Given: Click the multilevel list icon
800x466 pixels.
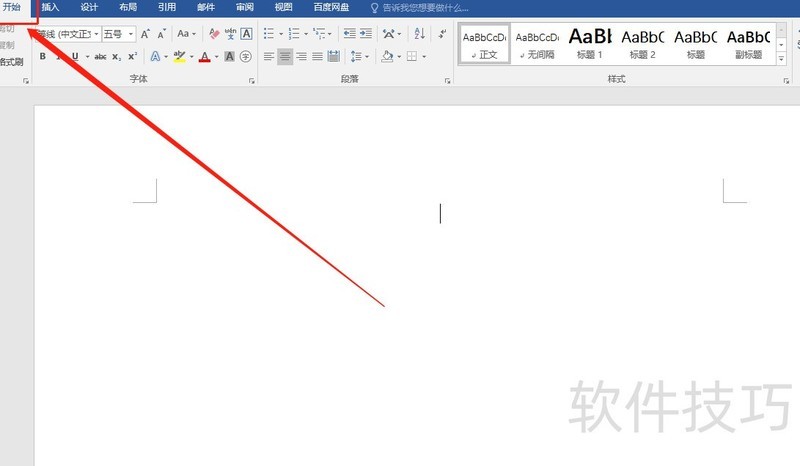Looking at the screenshot, I should click(319, 34).
